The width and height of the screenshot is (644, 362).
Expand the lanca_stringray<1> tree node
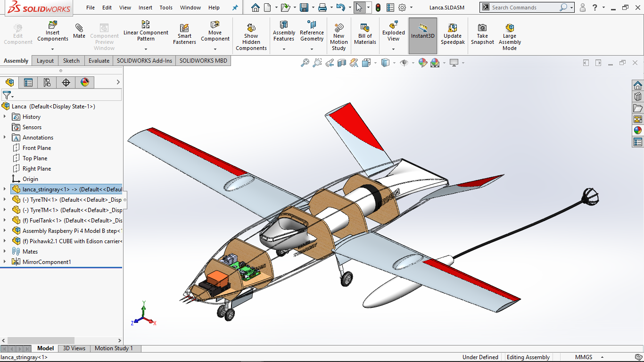click(x=5, y=189)
